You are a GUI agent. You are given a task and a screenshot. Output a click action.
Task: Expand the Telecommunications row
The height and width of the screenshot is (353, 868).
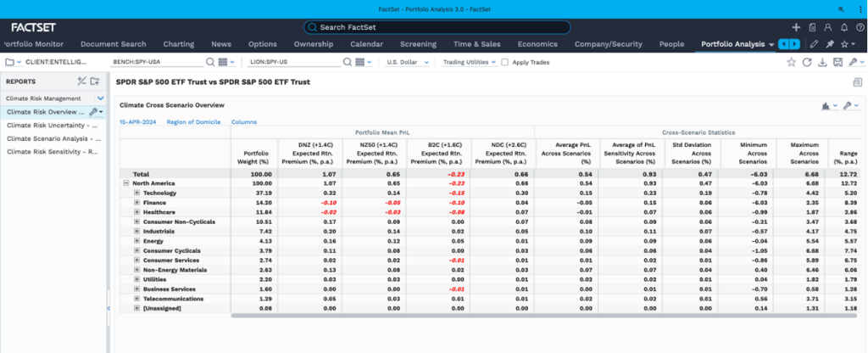tap(136, 299)
